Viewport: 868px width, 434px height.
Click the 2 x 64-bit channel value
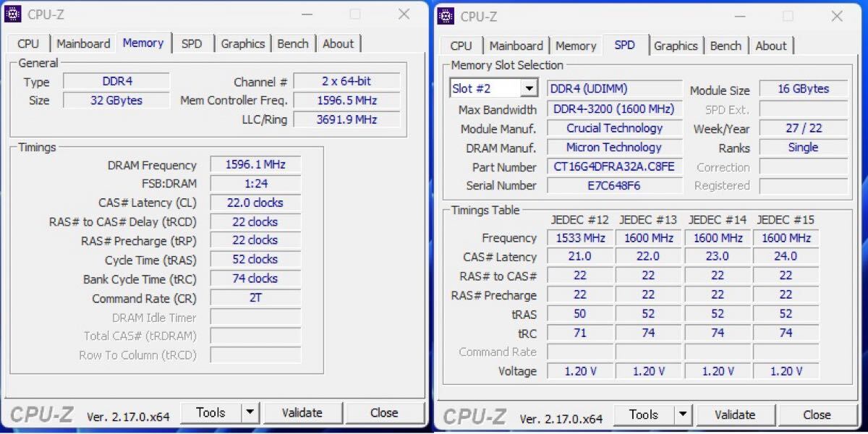coord(346,82)
